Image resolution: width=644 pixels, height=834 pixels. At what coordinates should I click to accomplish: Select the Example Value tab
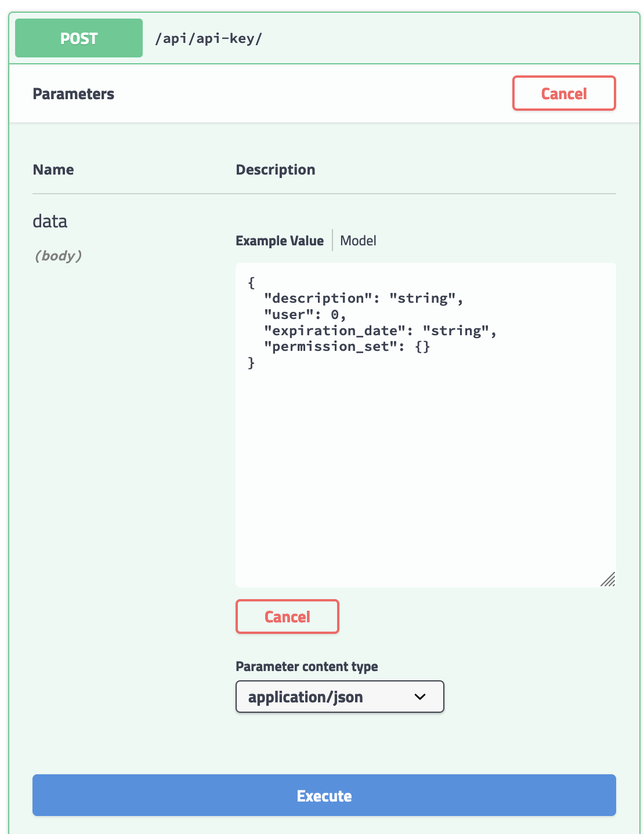point(280,240)
